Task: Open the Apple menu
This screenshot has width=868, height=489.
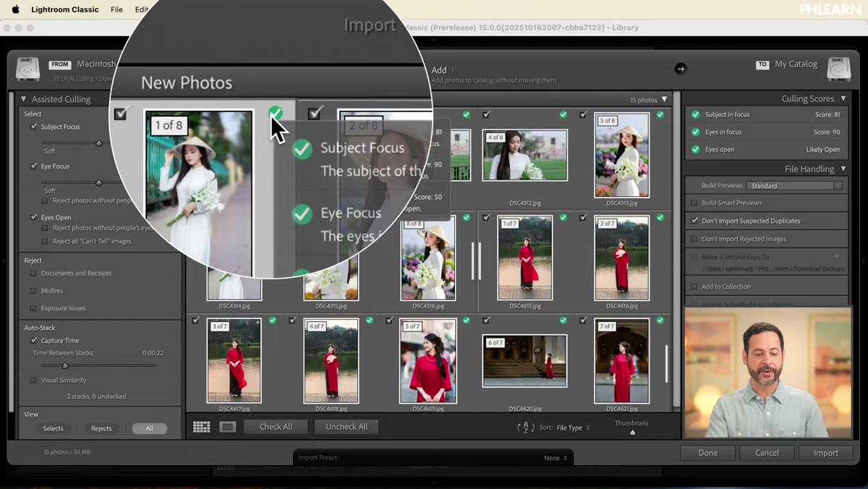Action: (x=16, y=9)
